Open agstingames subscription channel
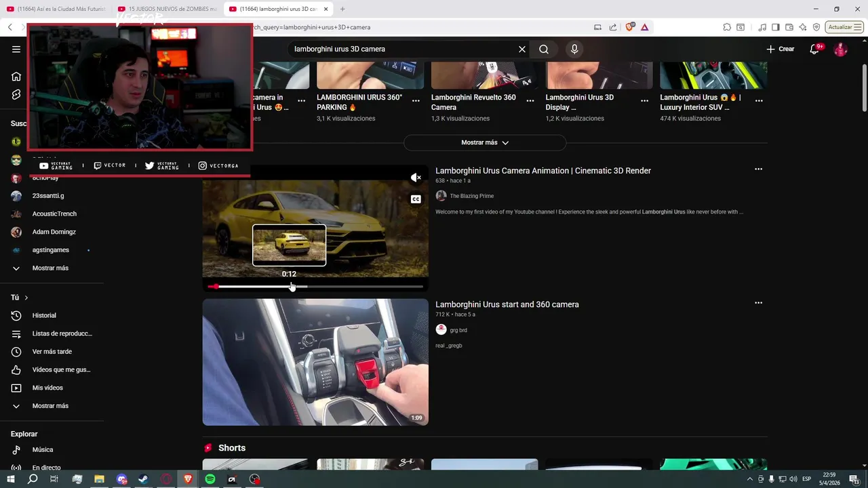 pos(51,250)
